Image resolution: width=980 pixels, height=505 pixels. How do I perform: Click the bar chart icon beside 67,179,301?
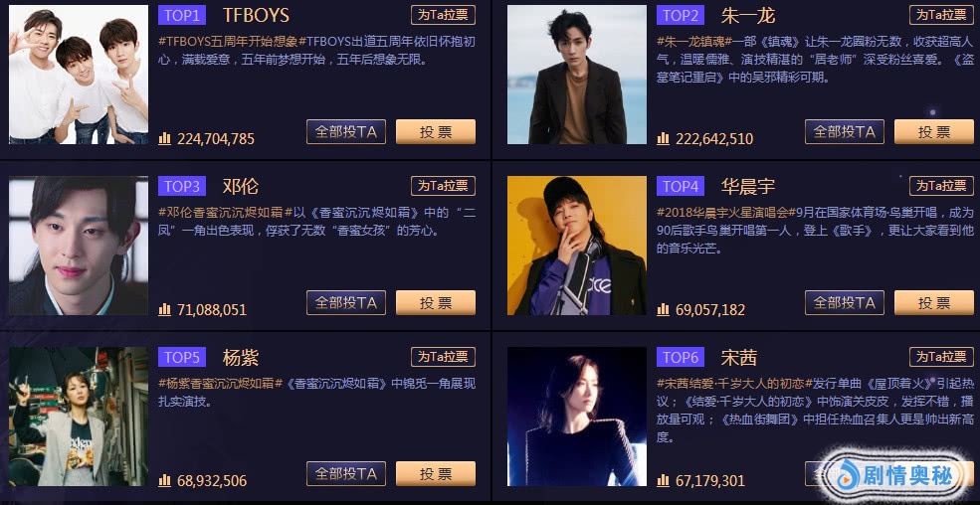click(x=664, y=481)
